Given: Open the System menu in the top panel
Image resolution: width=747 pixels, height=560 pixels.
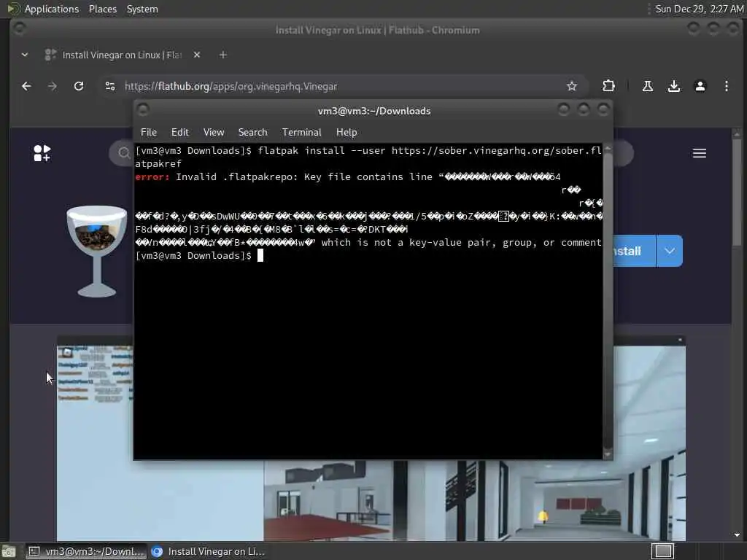Looking at the screenshot, I should coord(142,9).
